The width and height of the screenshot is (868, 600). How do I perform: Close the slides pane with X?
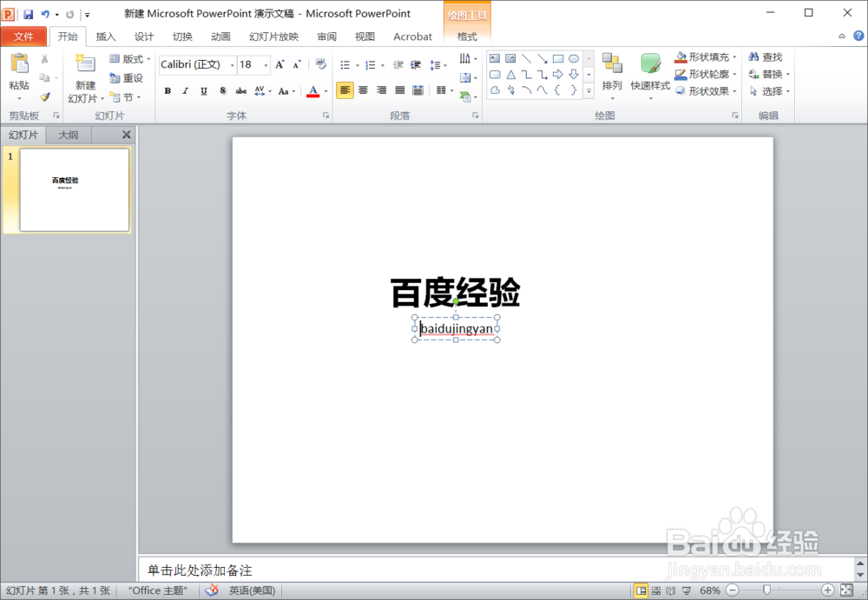(126, 135)
